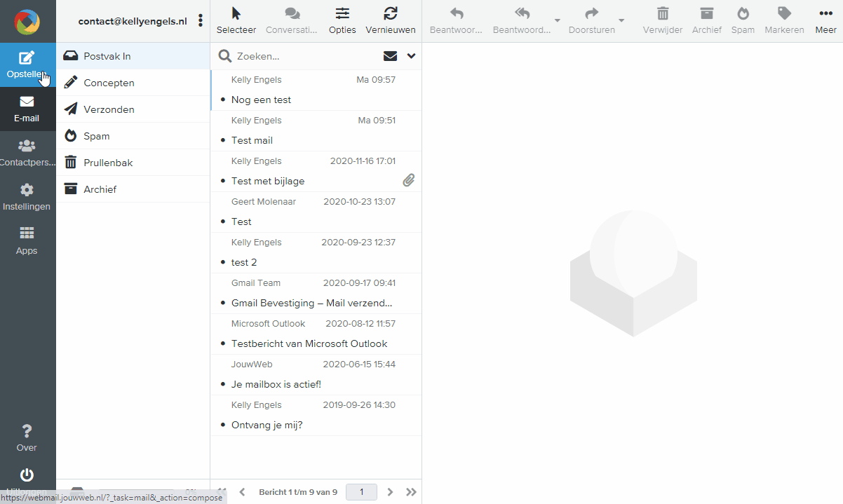Go to the Verzonden folder
The image size is (843, 504).
tap(109, 109)
